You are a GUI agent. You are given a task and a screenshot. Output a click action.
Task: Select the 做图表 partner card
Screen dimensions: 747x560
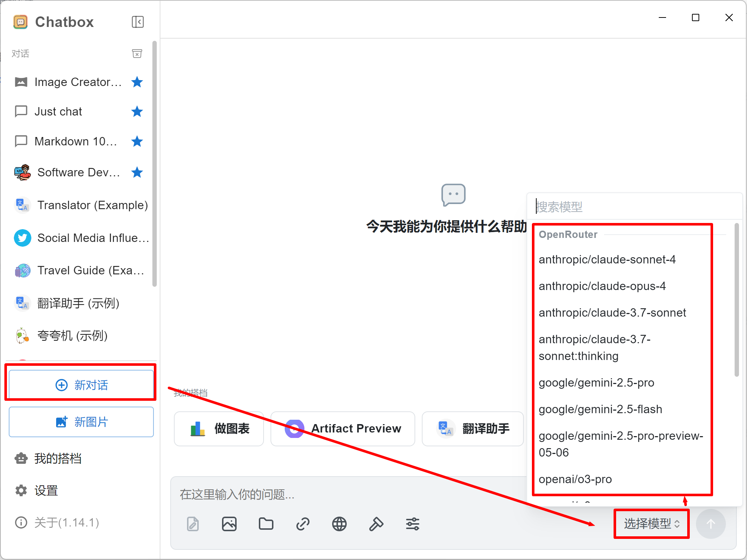[219, 428]
